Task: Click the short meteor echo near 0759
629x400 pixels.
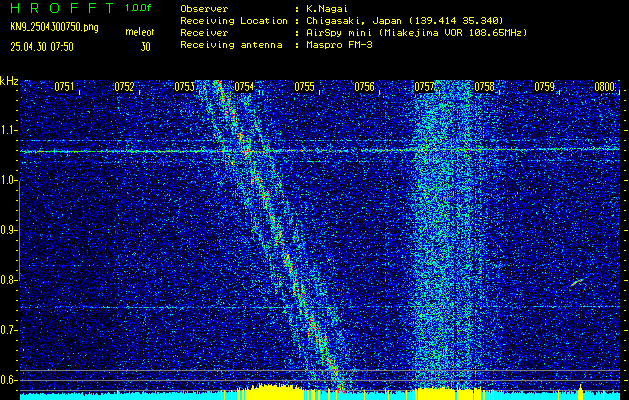Action: click(576, 282)
